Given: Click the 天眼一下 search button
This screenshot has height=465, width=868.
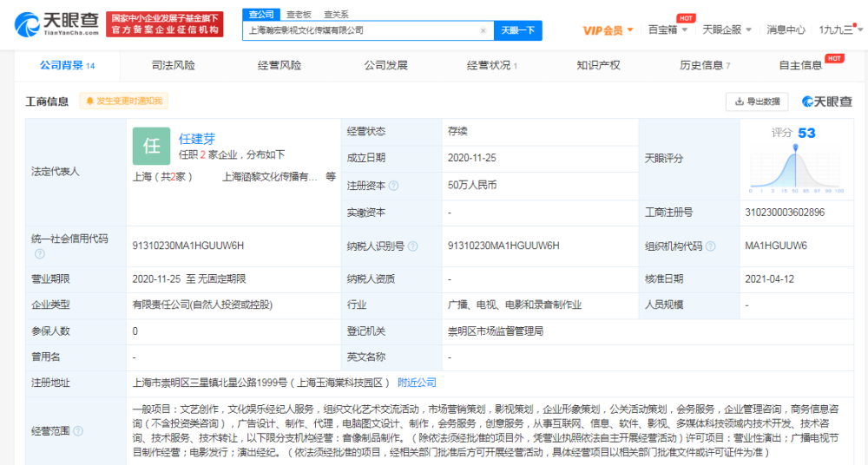Looking at the screenshot, I should point(518,30).
